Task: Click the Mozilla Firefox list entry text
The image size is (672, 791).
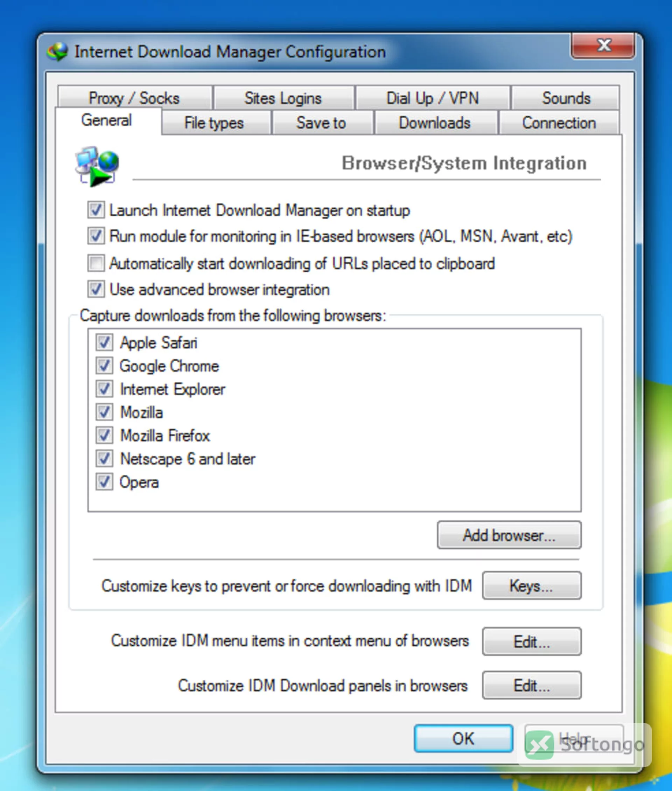Action: pyautogui.click(x=165, y=436)
